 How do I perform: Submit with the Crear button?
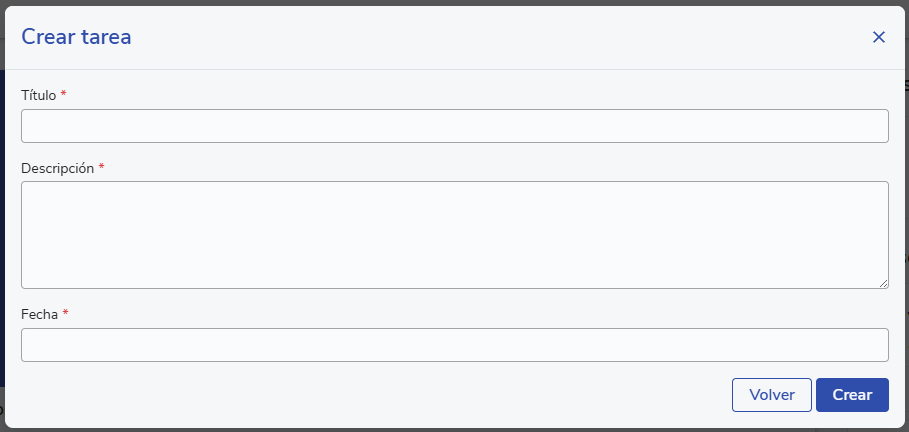pyautogui.click(x=852, y=395)
